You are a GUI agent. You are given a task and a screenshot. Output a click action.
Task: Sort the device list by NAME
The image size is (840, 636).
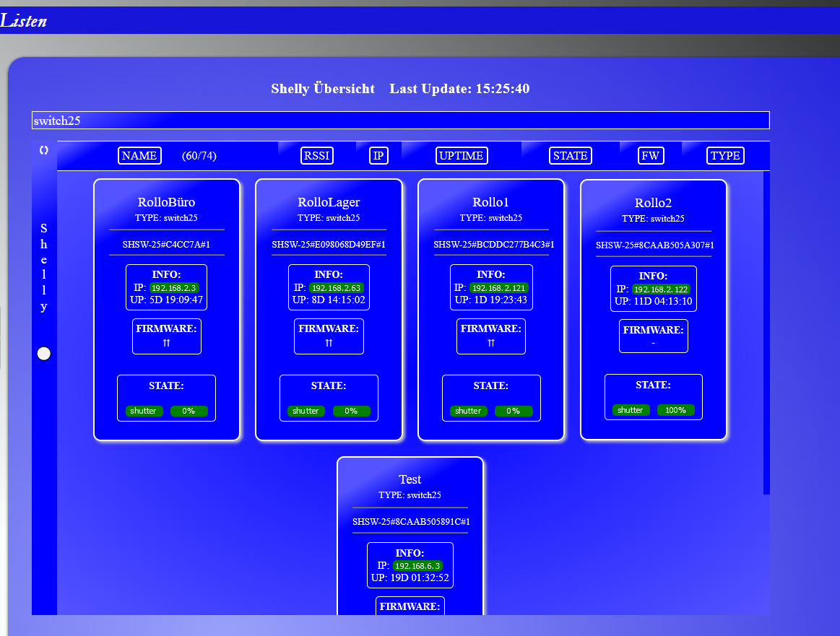(x=139, y=156)
